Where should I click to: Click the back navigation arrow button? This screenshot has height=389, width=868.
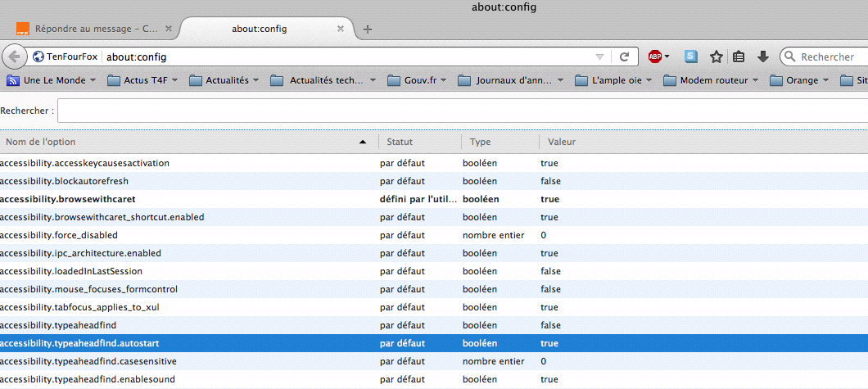click(14, 57)
